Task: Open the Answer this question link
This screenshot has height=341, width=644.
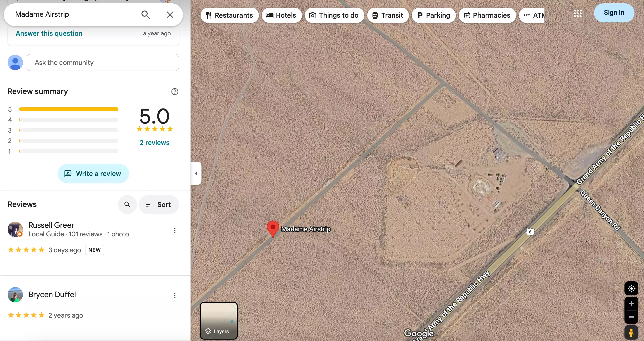Action: pyautogui.click(x=49, y=33)
